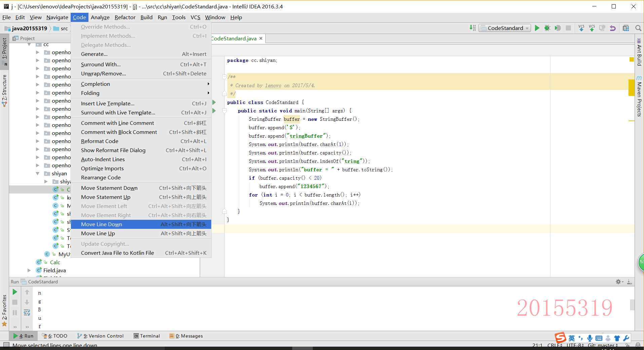Click the VCS Update Project icon

coord(581,28)
